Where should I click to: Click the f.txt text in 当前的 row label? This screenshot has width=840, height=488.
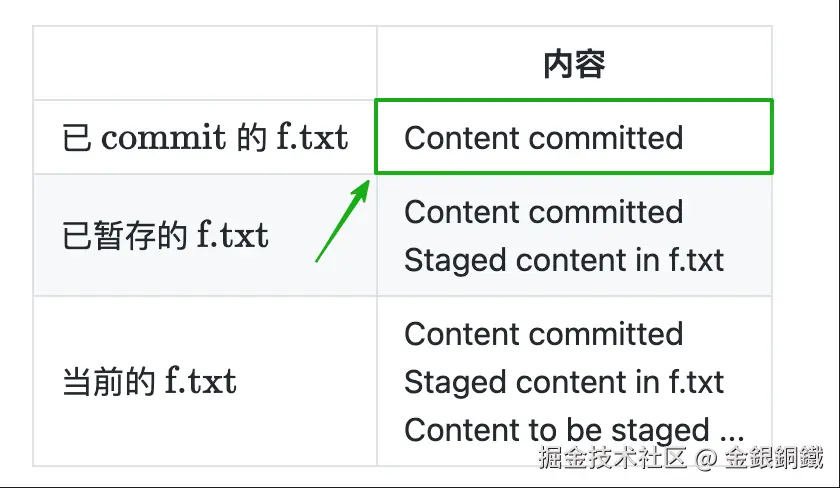point(200,381)
